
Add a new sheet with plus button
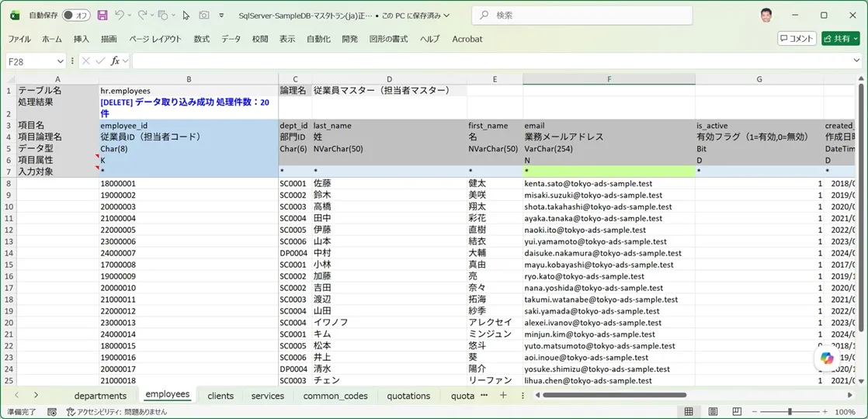point(503,395)
